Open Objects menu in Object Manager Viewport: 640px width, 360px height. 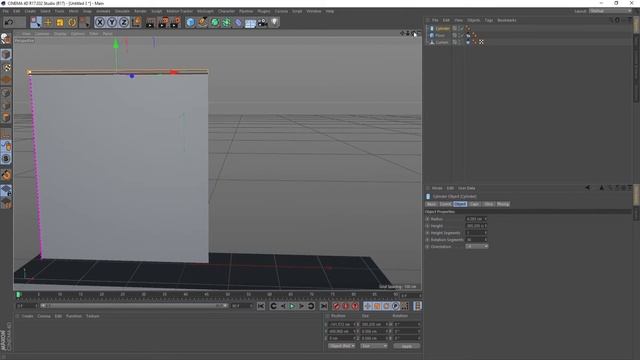(473, 20)
